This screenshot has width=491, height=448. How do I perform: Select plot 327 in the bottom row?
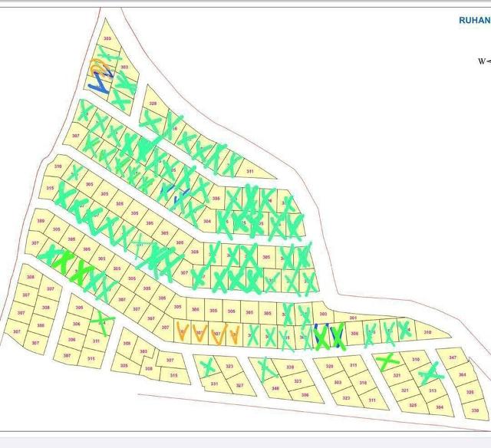(240, 384)
